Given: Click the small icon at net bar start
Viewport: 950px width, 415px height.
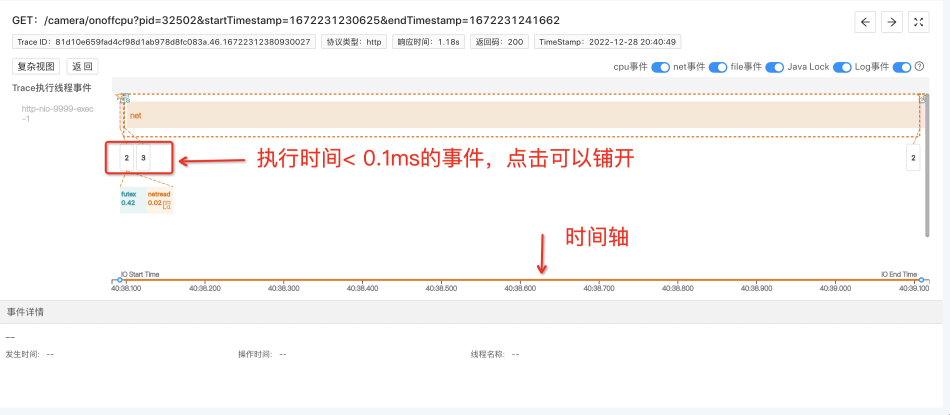Looking at the screenshot, I should click(125, 99).
